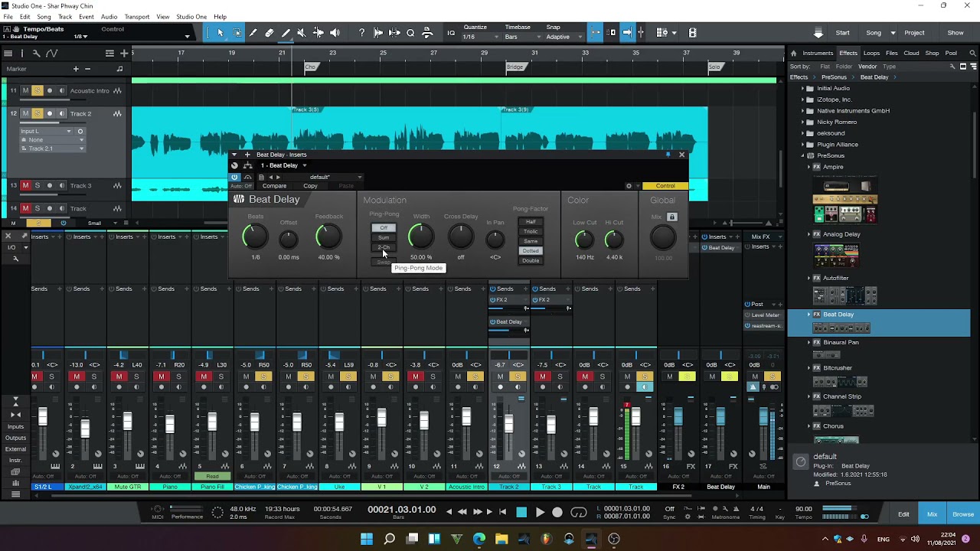980x551 pixels.
Task: Select Double Pong-Factor
Action: tap(531, 260)
